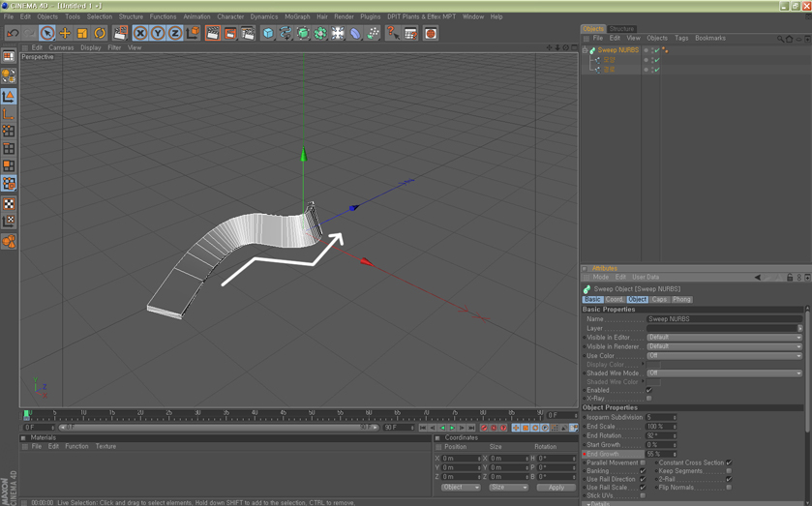Toggle the Y axis lock
The image size is (812, 506).
coord(158,33)
